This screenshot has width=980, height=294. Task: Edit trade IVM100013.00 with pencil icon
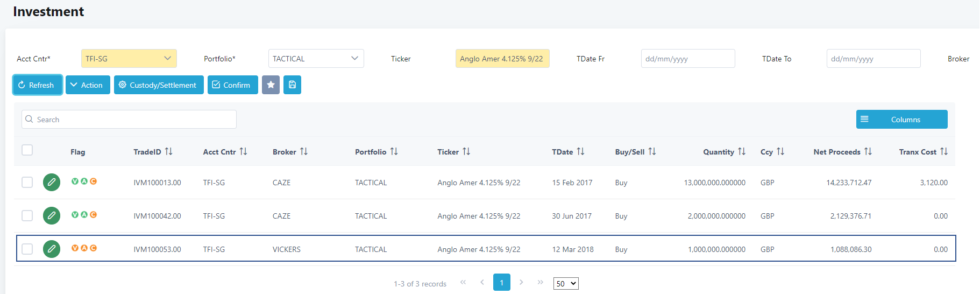(52, 182)
